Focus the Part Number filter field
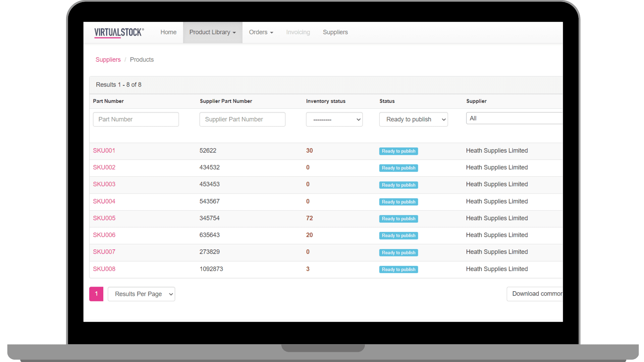 (x=136, y=119)
